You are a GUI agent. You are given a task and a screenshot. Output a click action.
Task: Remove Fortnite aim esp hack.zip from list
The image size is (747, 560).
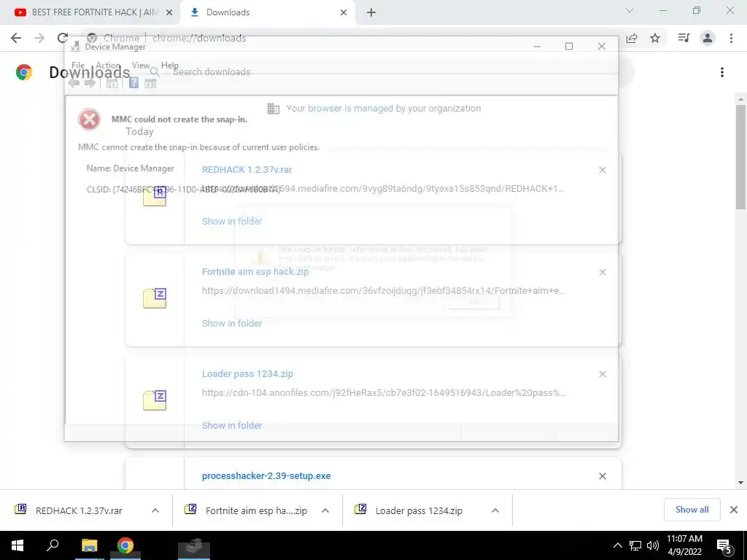point(602,272)
